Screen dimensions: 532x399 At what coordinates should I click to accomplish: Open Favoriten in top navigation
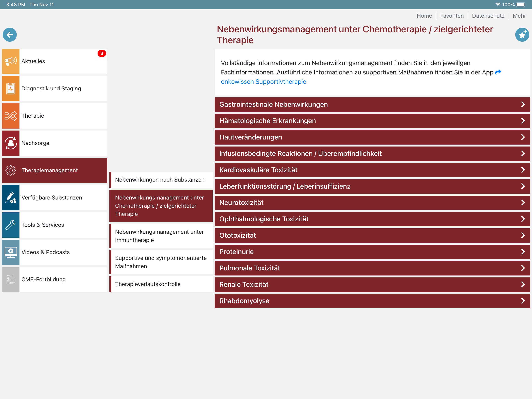pyautogui.click(x=452, y=16)
